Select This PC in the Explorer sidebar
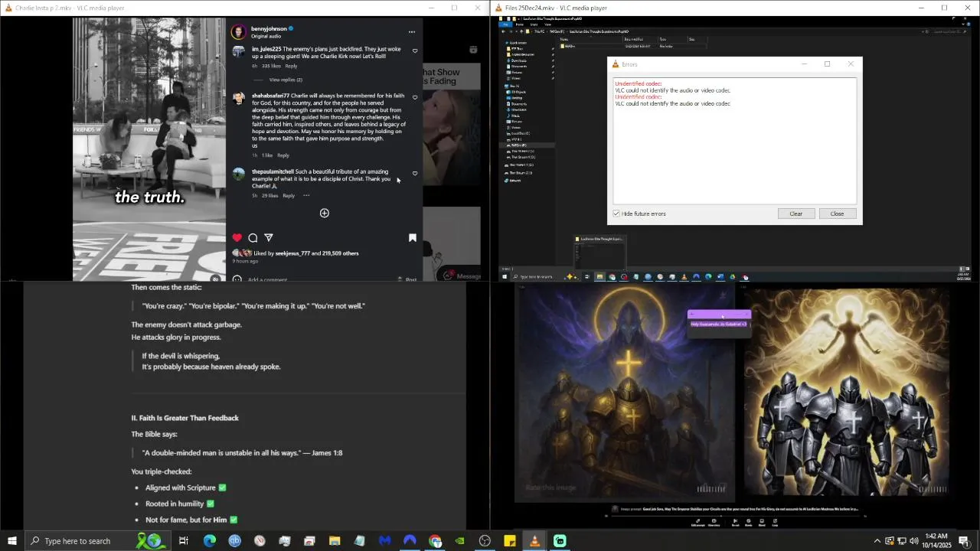 point(514,86)
